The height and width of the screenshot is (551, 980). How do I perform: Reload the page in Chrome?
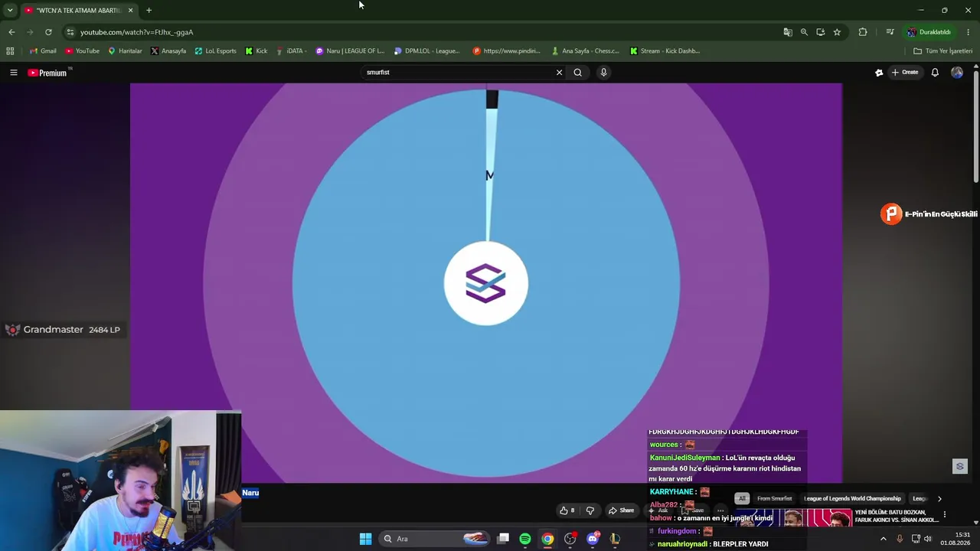pos(48,32)
